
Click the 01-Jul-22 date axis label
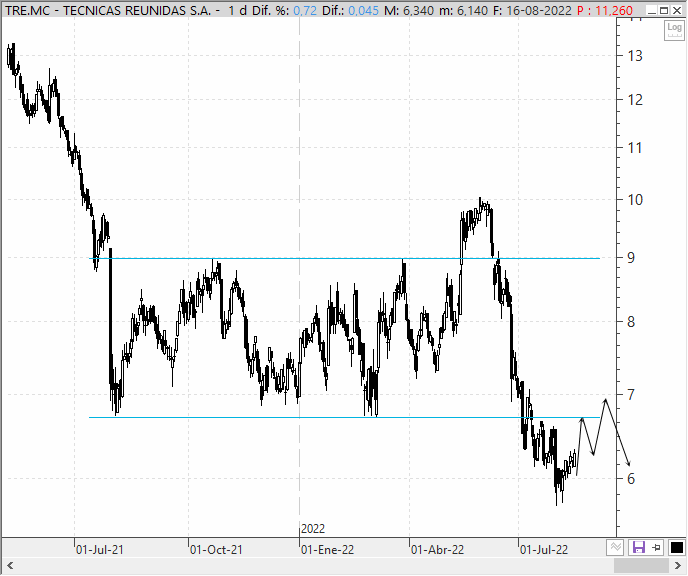click(x=544, y=550)
